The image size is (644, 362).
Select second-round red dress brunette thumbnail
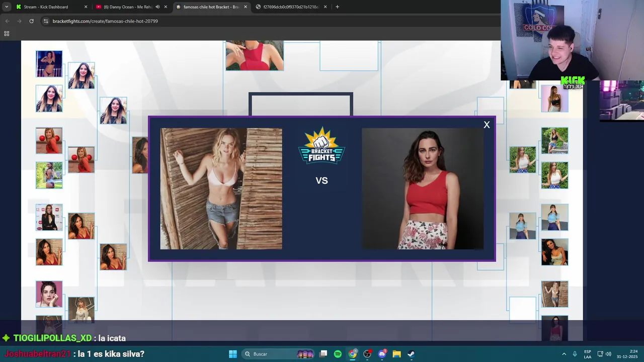tap(81, 226)
